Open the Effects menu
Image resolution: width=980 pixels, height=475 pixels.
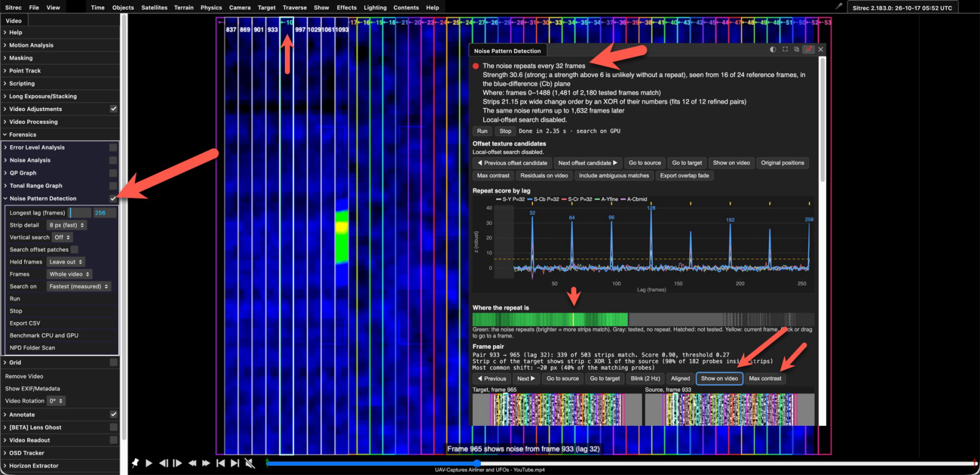pyautogui.click(x=347, y=7)
